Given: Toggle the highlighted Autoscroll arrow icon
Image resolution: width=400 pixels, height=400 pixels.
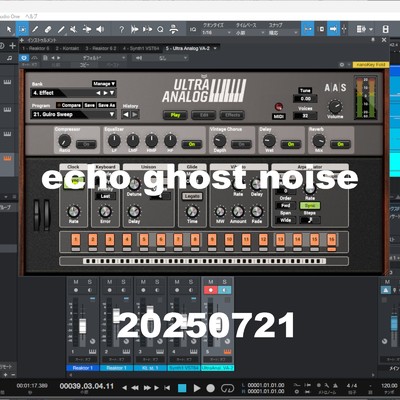Looking at the screenshot, I should coord(333,29).
